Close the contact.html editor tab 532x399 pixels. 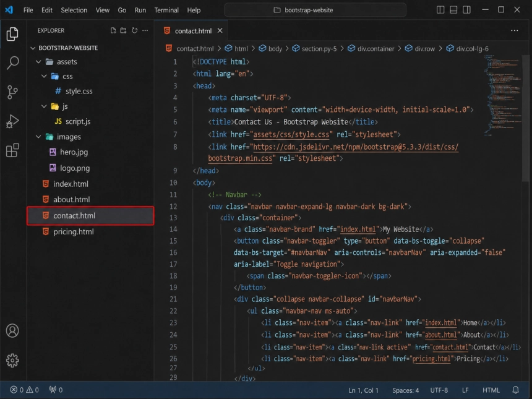click(220, 30)
